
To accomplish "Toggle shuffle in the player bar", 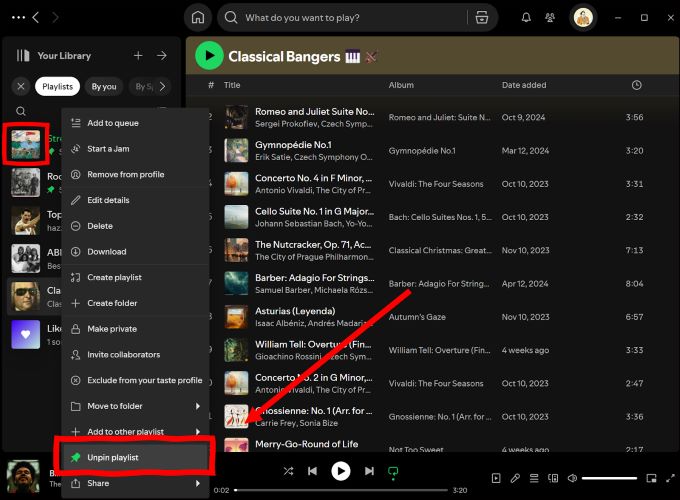I will click(288, 471).
